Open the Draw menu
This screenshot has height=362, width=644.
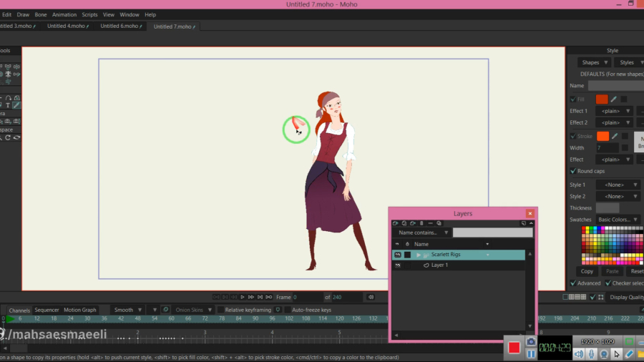pyautogui.click(x=23, y=15)
